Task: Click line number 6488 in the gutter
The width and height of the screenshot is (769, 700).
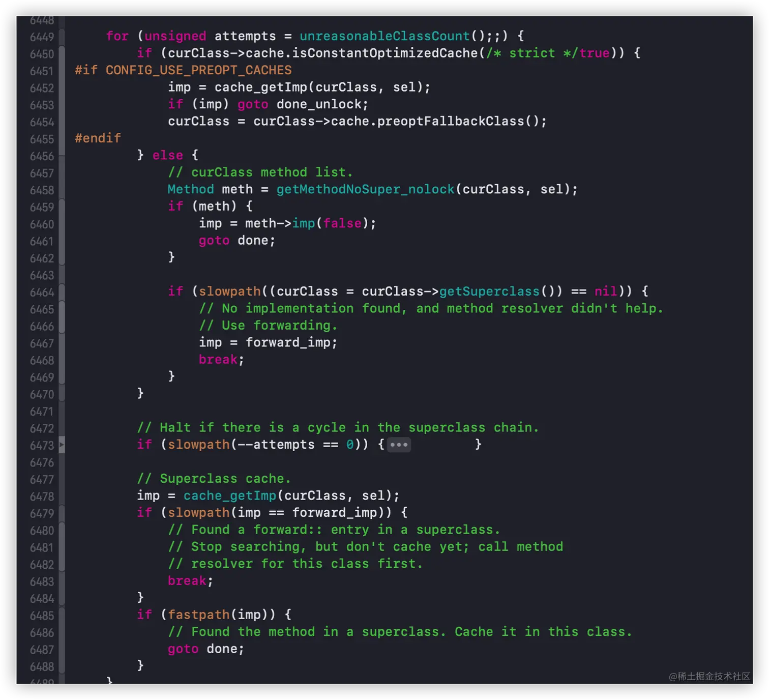Action: tap(42, 667)
